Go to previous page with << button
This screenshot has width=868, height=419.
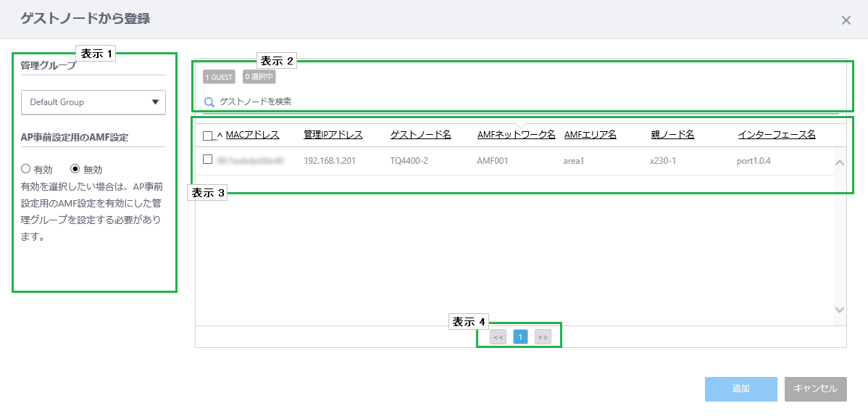point(498,336)
